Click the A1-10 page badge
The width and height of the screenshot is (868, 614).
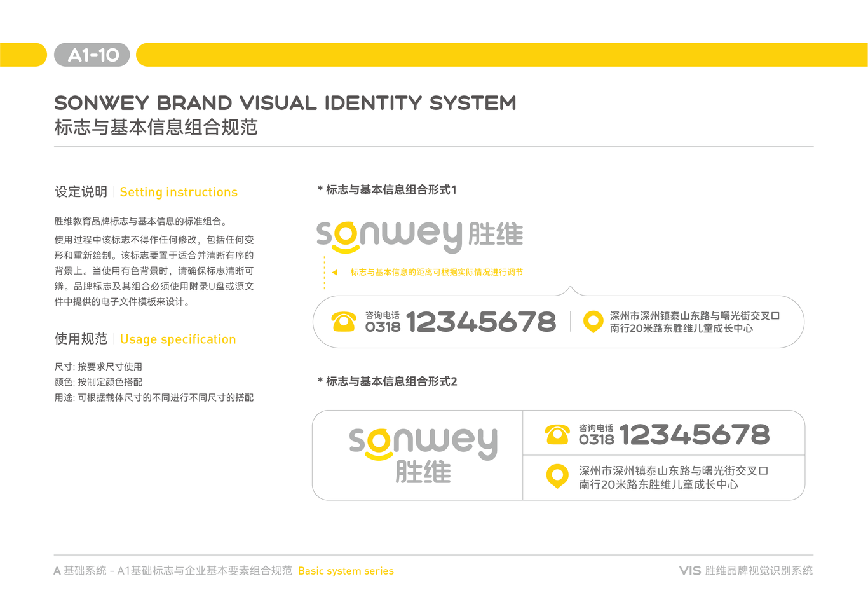click(92, 55)
